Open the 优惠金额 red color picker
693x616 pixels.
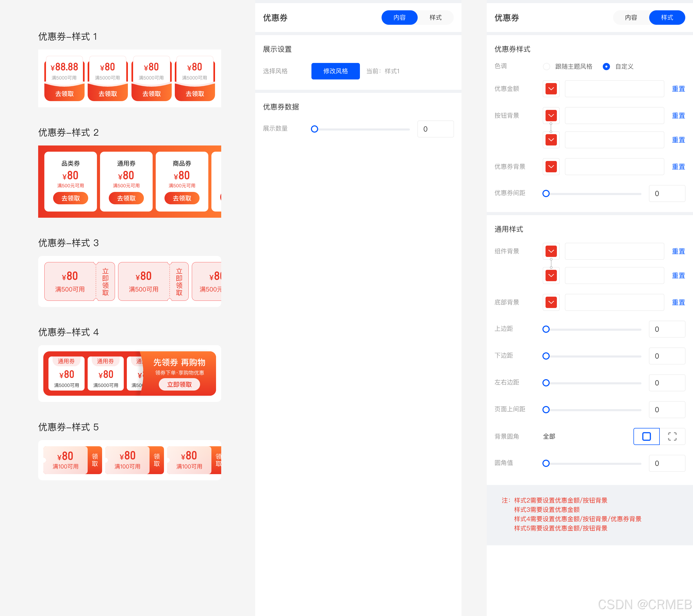551,89
